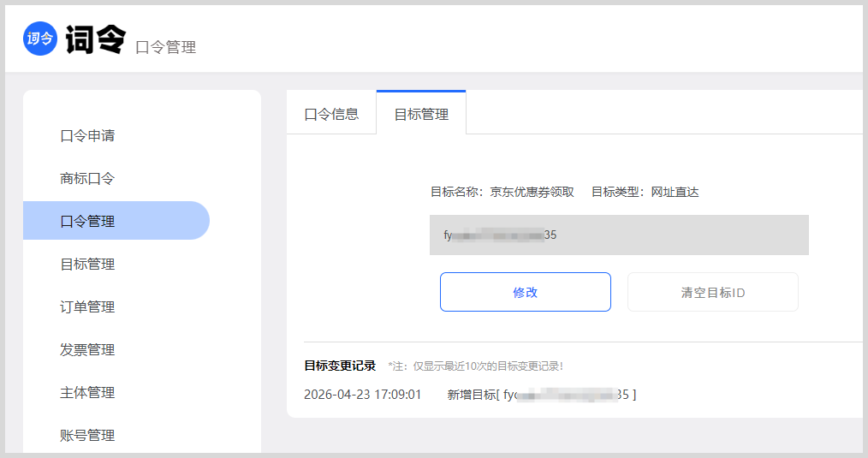This screenshot has width=868, height=458.
Task: Click the 目标名称：京东优惠券领取 text
Action: (x=502, y=192)
